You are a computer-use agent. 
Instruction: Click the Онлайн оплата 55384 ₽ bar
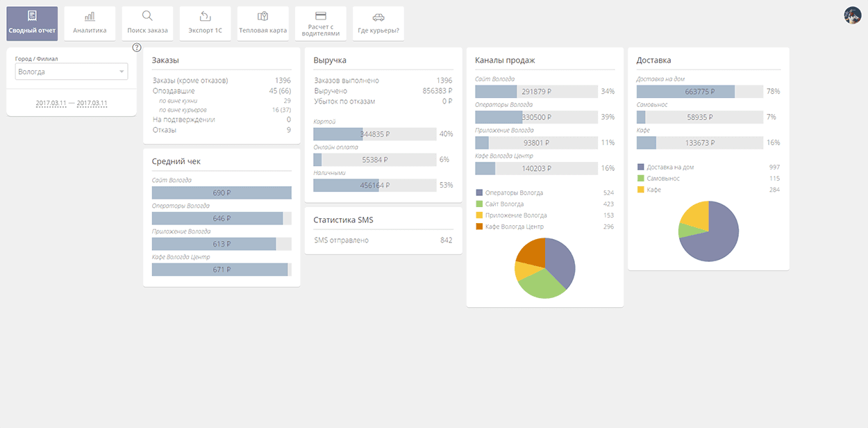tap(374, 159)
